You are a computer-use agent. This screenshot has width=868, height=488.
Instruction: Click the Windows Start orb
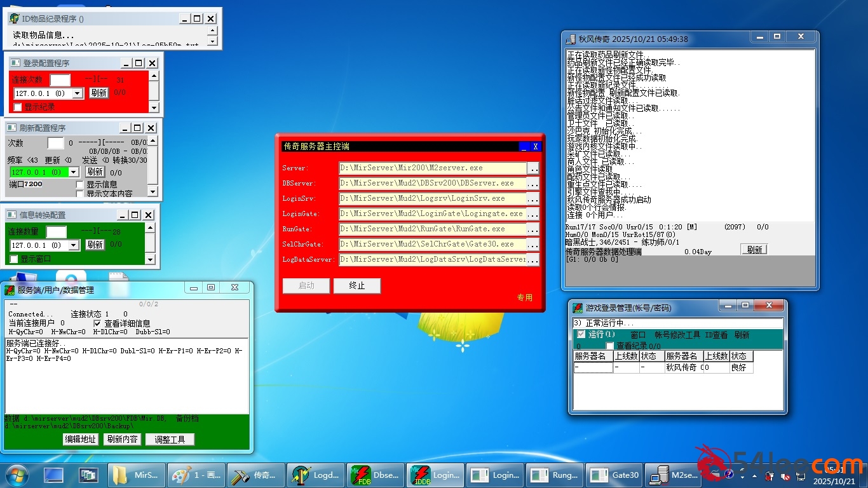tap(17, 475)
